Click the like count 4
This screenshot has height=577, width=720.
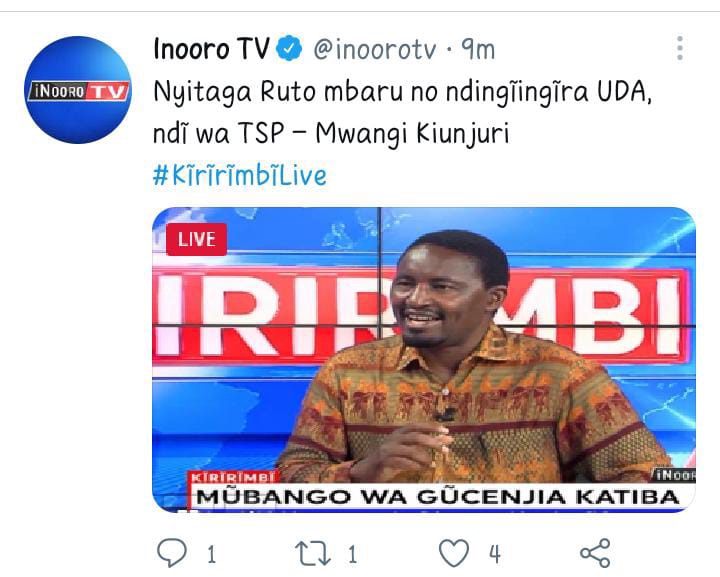click(x=495, y=555)
